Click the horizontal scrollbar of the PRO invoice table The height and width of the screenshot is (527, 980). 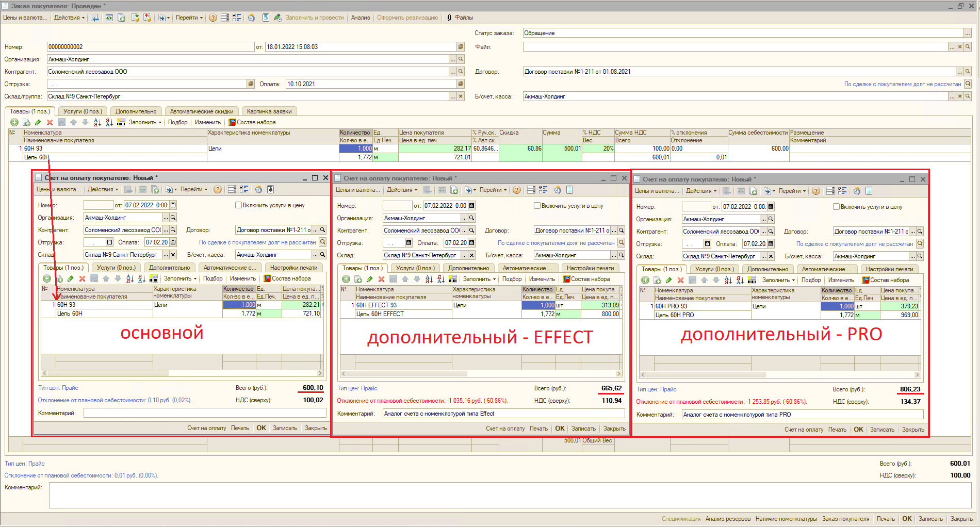(x=780, y=374)
